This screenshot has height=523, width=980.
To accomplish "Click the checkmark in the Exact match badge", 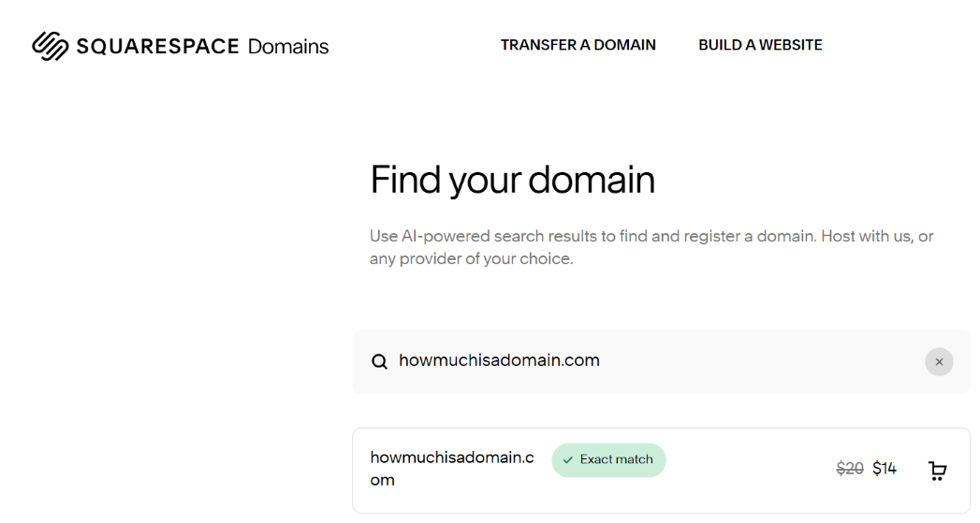I will click(568, 460).
